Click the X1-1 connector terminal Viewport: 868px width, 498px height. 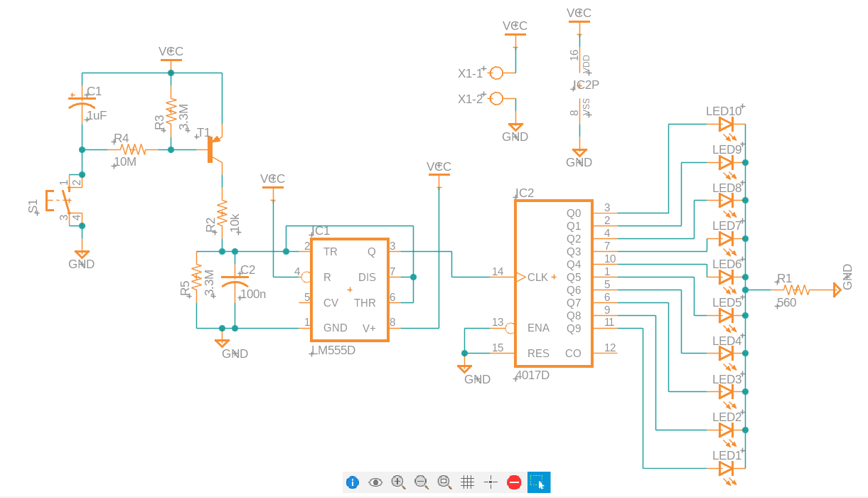click(x=496, y=73)
